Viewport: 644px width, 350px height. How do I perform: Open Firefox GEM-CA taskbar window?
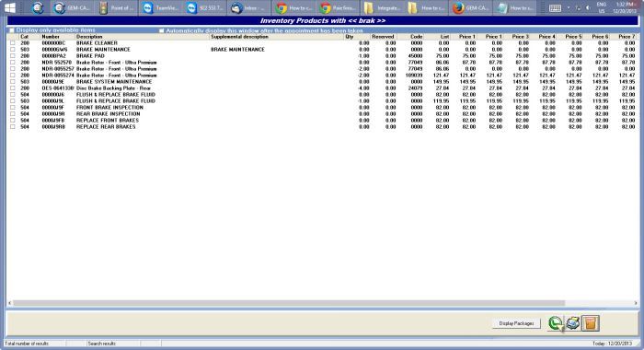(471, 7)
